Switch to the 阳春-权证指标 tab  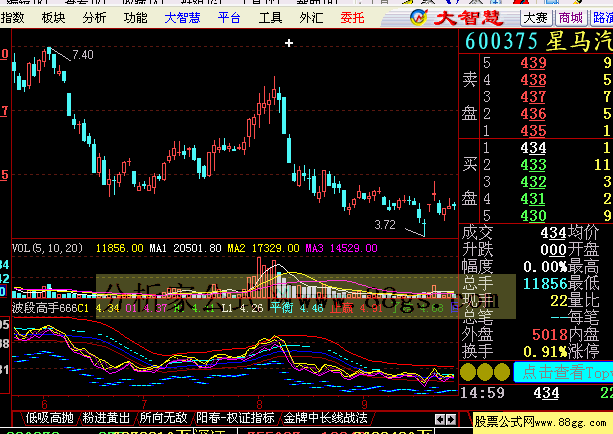click(235, 418)
